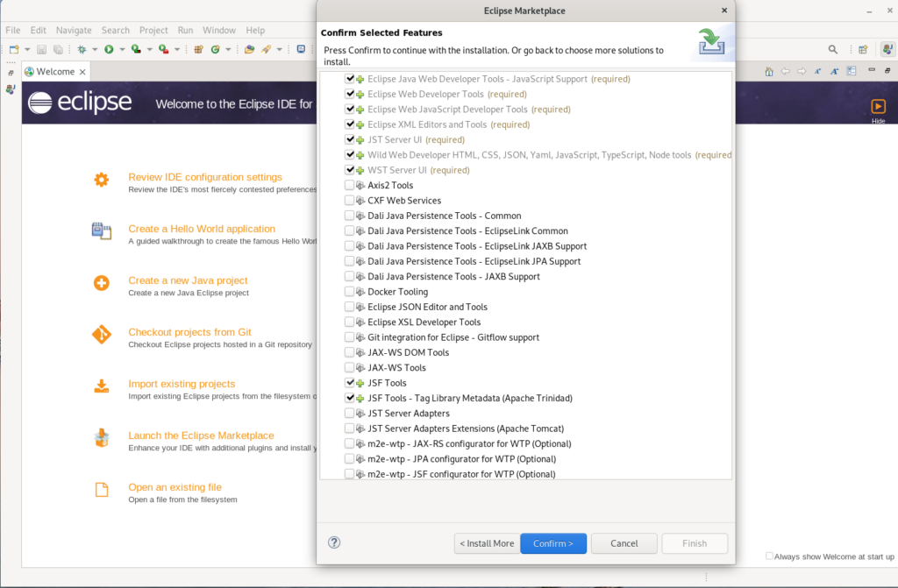Click the Reduce font size icon

pos(818,71)
